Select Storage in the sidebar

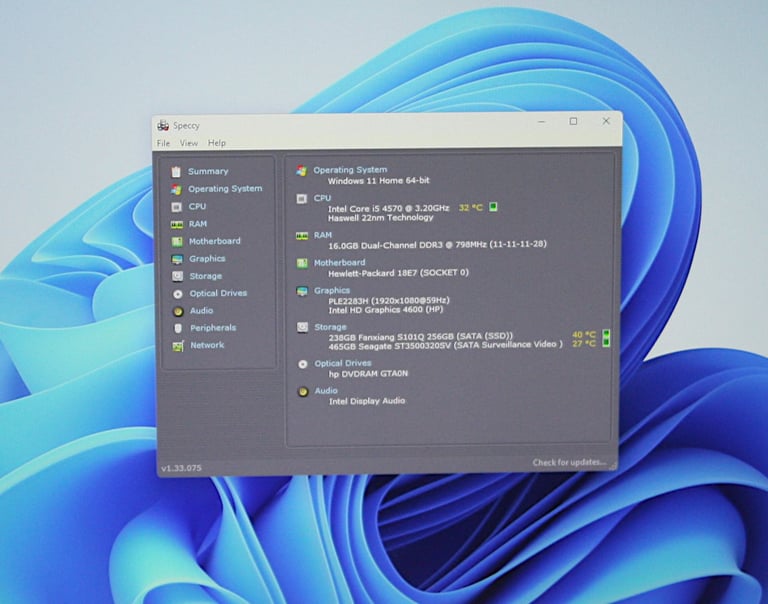pyautogui.click(x=206, y=276)
